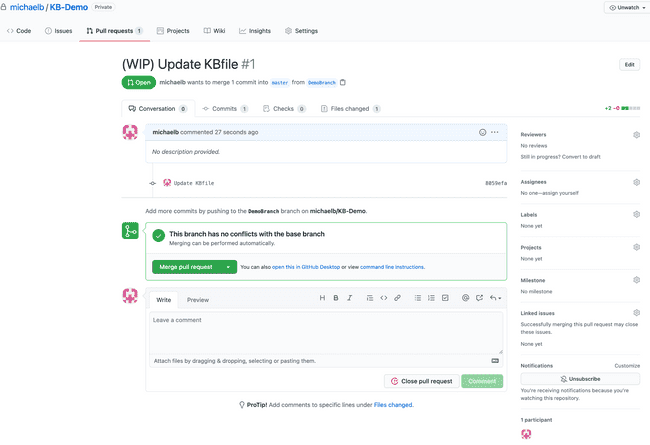Open the Pull requests tab
The image size is (650, 445).
click(114, 31)
